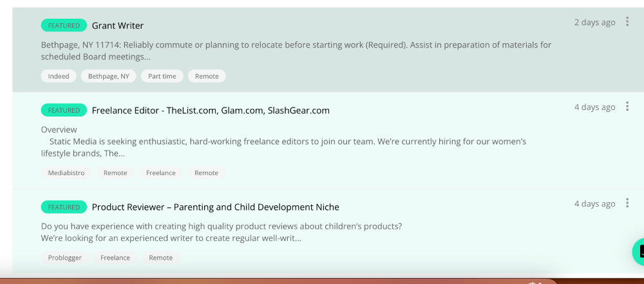Open the Freelance Editor listing's three-dot menu
Viewport: 644px width, 284px height.
pyautogui.click(x=627, y=107)
